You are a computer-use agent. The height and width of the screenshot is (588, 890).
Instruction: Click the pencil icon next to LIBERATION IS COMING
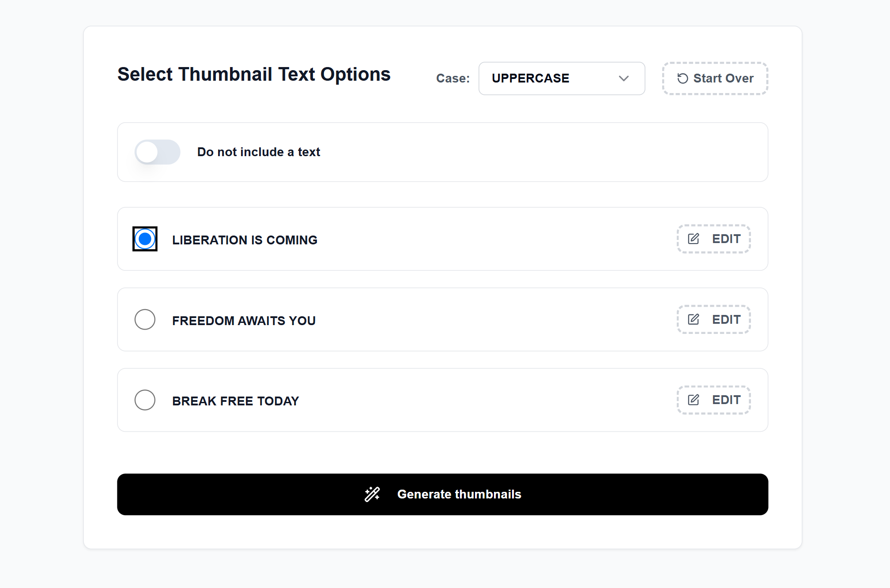(693, 239)
